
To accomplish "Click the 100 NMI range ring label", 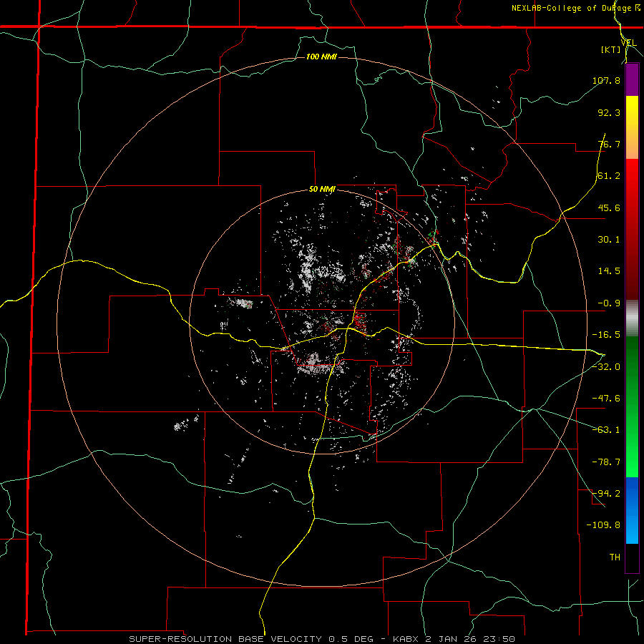I will tap(321, 57).
